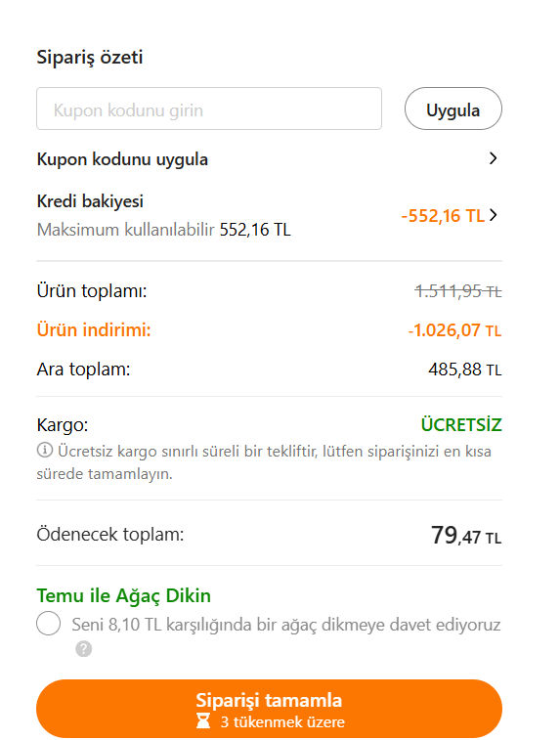Click the question mark help icon
This screenshot has height=740, width=560.
point(83,649)
